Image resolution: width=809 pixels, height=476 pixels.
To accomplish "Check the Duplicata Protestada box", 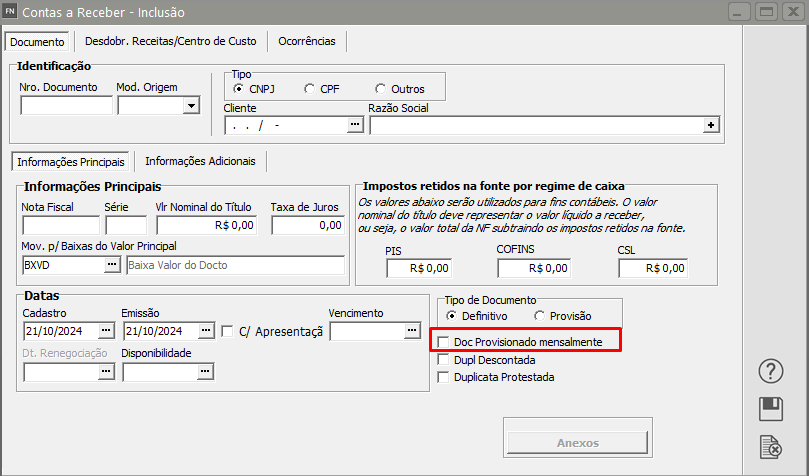I will [x=444, y=377].
